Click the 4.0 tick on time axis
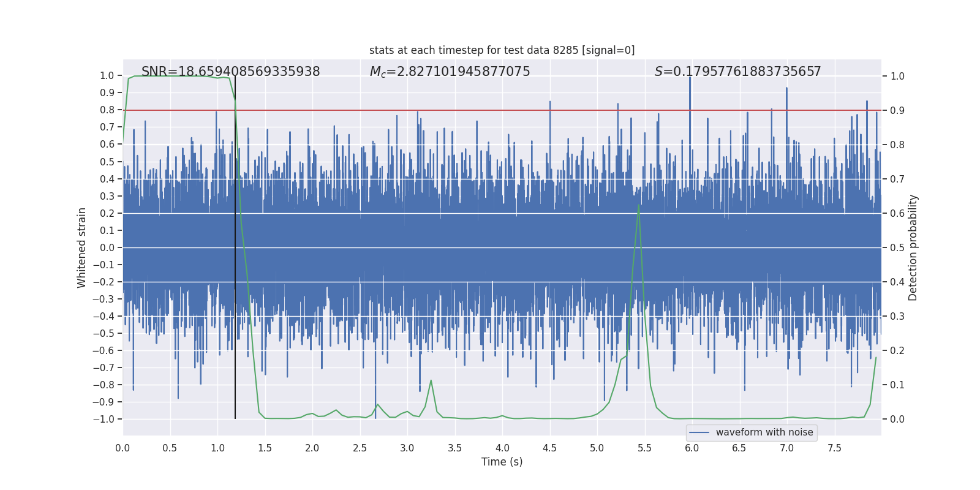The image size is (980, 490). tap(502, 448)
